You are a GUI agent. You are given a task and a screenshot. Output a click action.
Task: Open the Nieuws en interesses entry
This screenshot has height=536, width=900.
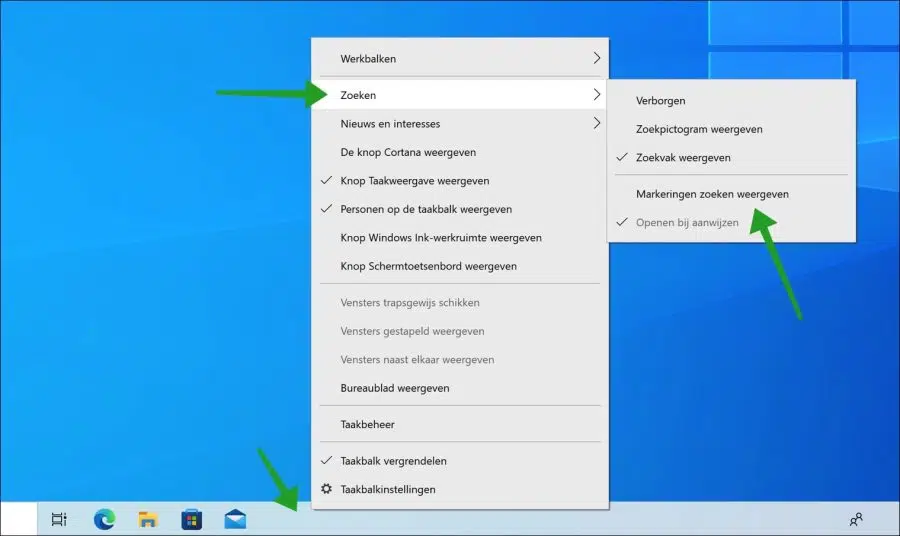(x=460, y=124)
